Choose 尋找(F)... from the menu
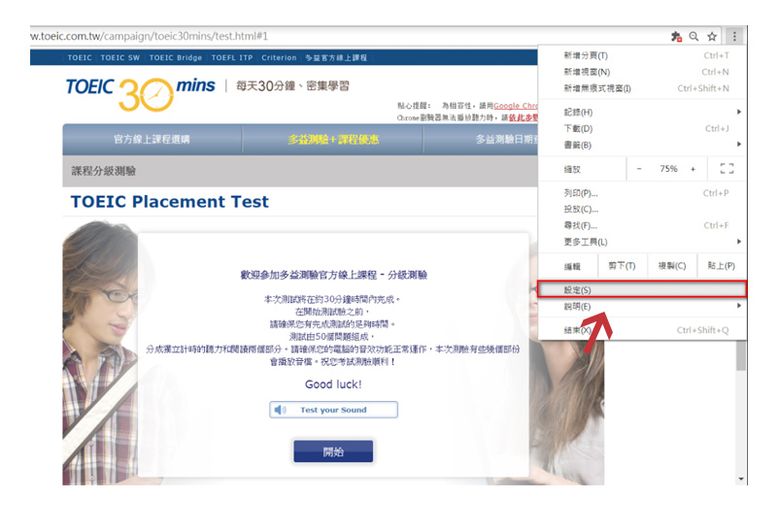This screenshot has height=532, width=777. point(642,225)
